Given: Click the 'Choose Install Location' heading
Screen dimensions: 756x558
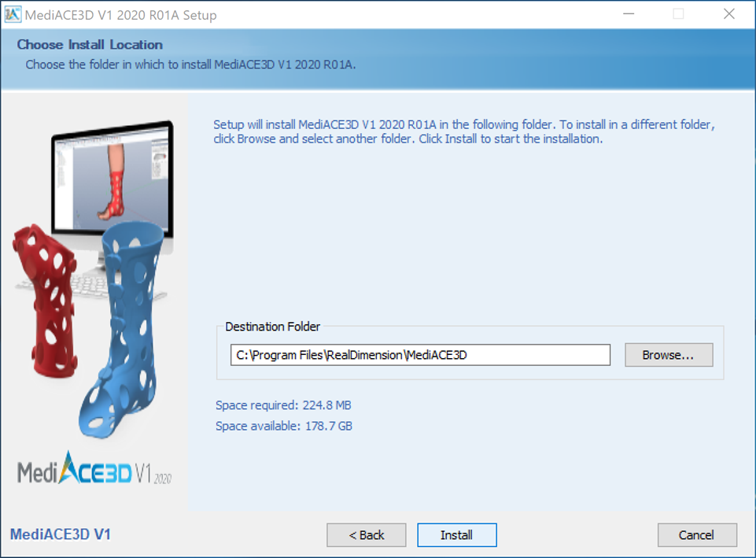Looking at the screenshot, I should (x=90, y=44).
